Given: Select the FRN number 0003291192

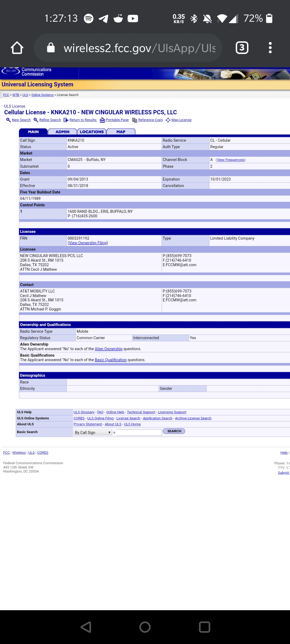Looking at the screenshot, I should click(78, 238).
